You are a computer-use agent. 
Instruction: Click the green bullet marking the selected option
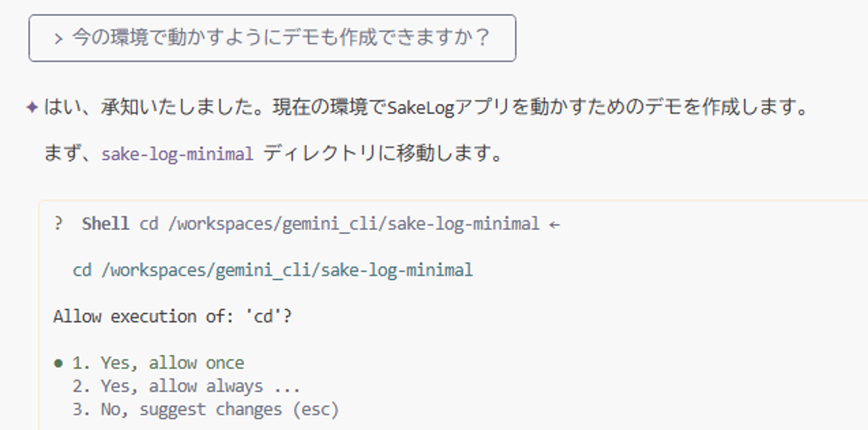click(x=58, y=363)
